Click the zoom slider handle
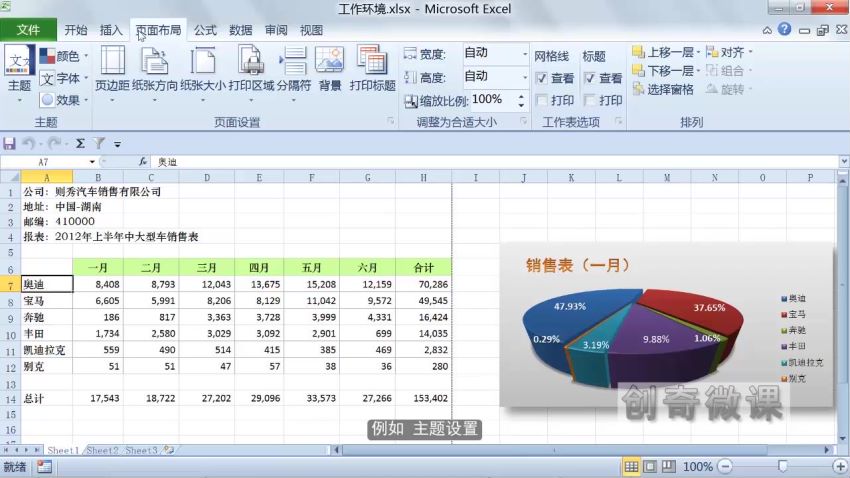This screenshot has height=478, width=850. point(783,466)
